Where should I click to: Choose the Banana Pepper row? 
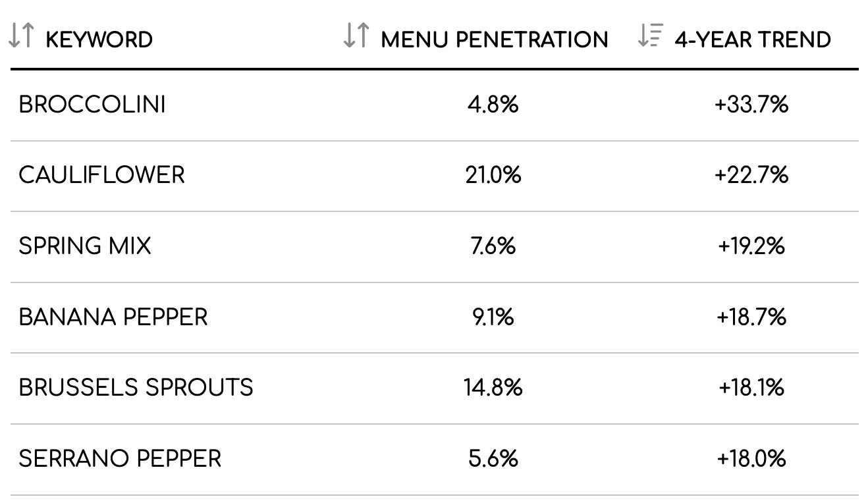click(113, 317)
